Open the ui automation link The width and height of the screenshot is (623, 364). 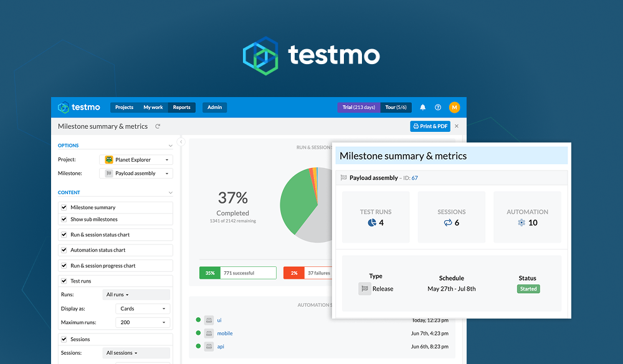[x=219, y=320]
